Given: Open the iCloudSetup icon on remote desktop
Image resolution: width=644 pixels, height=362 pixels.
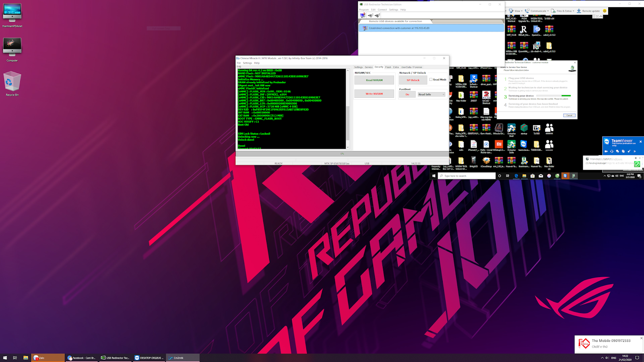Looking at the screenshot, I should [x=486, y=162].
